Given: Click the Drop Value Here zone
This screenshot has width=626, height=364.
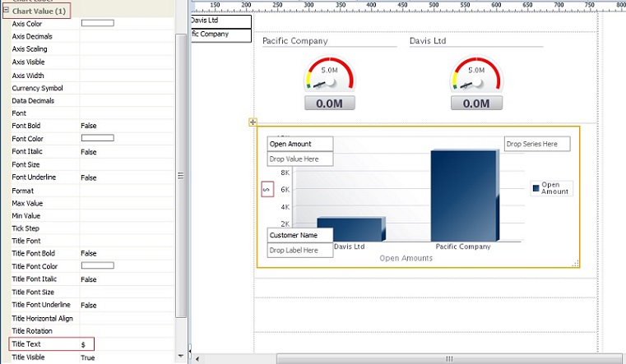Looking at the screenshot, I should click(299, 159).
